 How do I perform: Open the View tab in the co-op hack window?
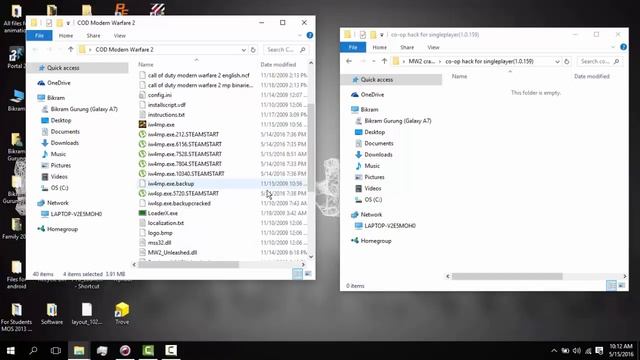[x=433, y=48]
